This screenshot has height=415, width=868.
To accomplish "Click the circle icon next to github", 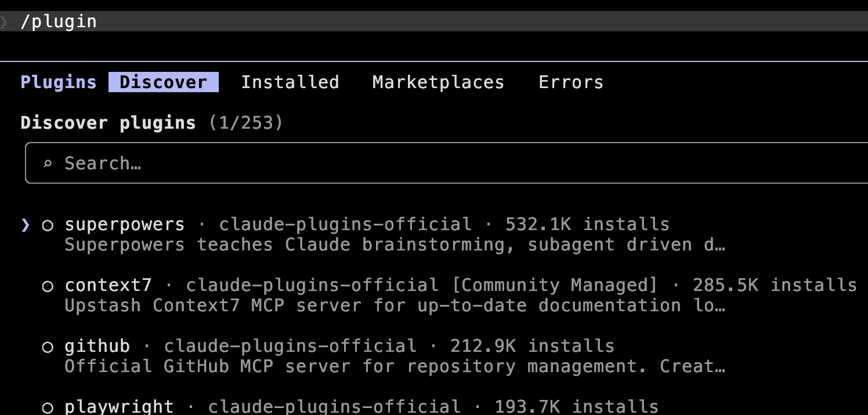I will (x=47, y=346).
